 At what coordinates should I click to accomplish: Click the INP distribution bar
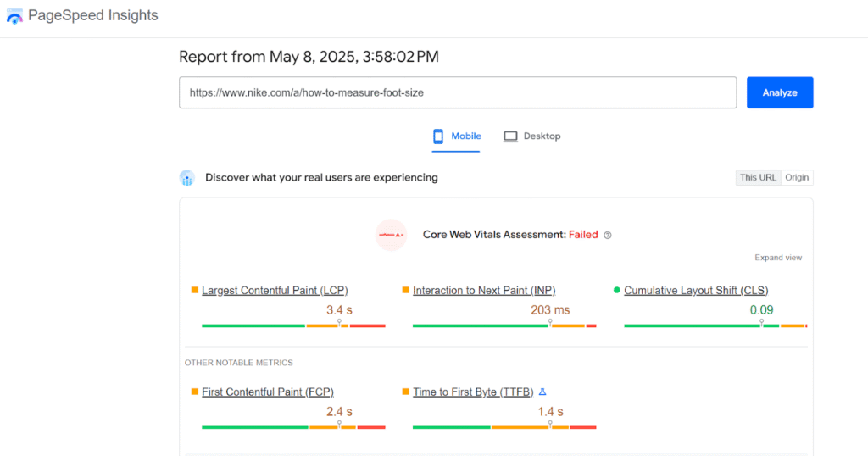click(x=504, y=325)
